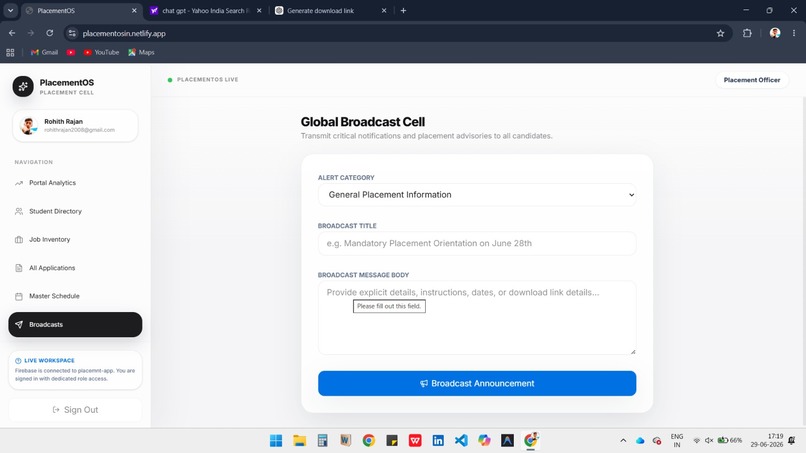Bookmark this page with star icon

pos(720,33)
